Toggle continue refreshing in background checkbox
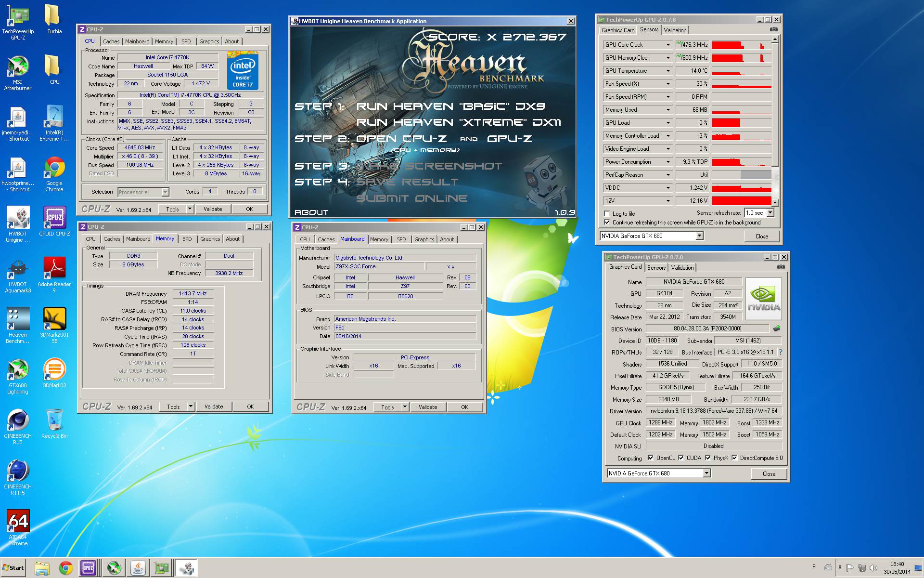924x578 pixels. 607,223
